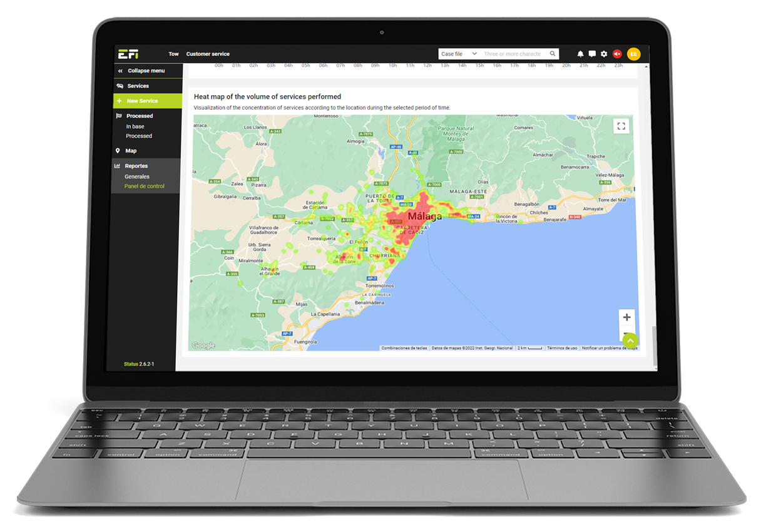
Task: Click the search input field
Action: tap(513, 54)
